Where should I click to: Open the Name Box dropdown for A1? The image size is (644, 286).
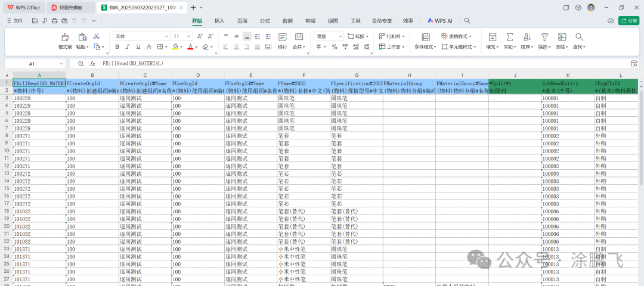coord(61,63)
